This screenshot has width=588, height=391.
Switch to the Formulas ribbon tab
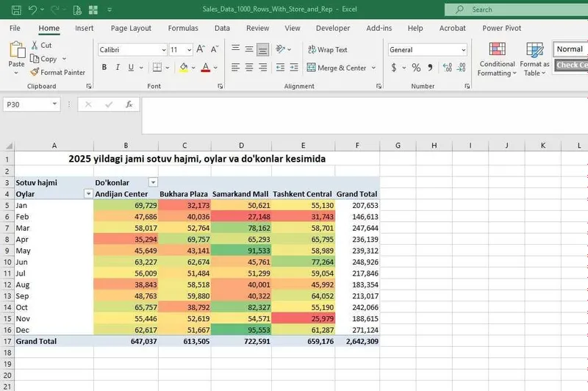pos(183,28)
